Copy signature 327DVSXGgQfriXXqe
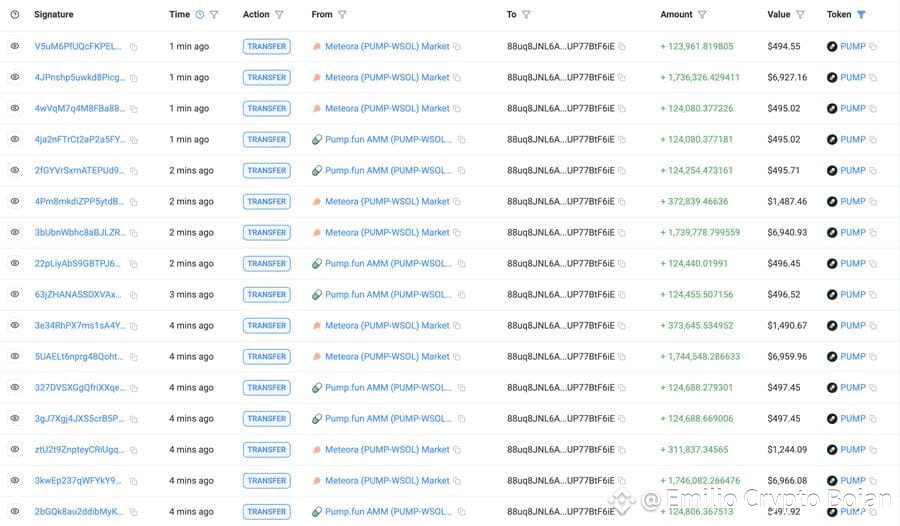The height and width of the screenshot is (526, 900). point(133,388)
